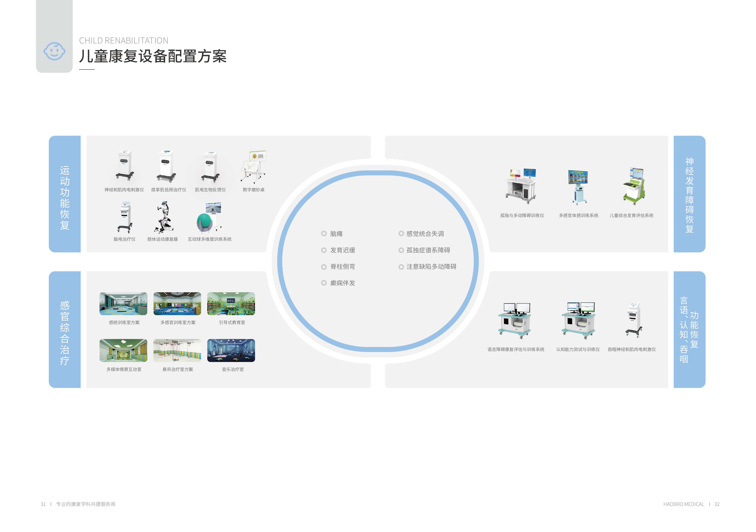The height and width of the screenshot is (532, 756).
Task: Select the 运动功能恢复 side tab
Action: tap(65, 194)
